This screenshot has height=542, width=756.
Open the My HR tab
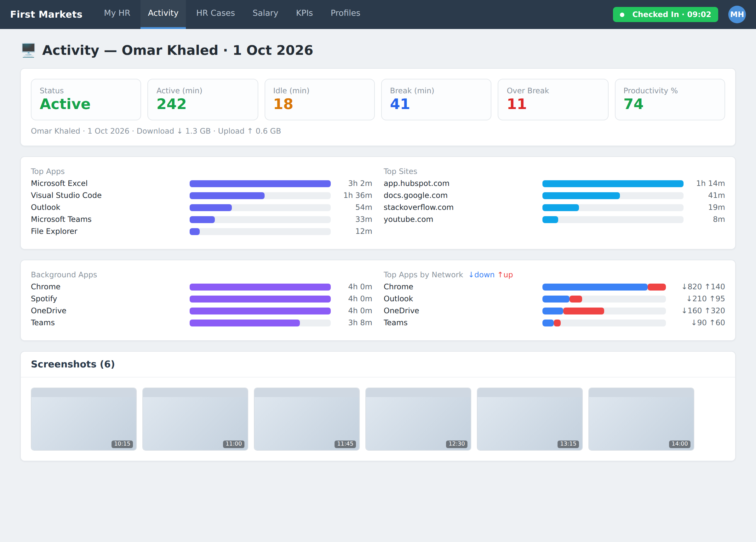click(117, 13)
